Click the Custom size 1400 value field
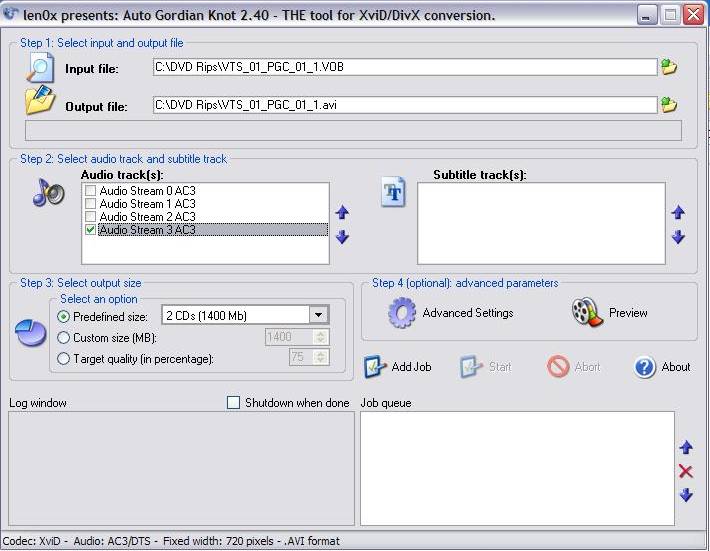710x551 pixels. 289,337
